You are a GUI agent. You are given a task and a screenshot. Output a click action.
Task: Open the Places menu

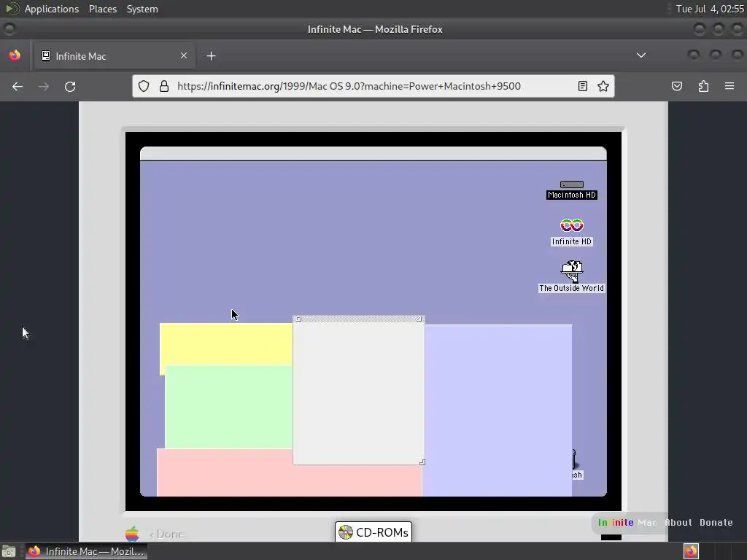click(103, 9)
